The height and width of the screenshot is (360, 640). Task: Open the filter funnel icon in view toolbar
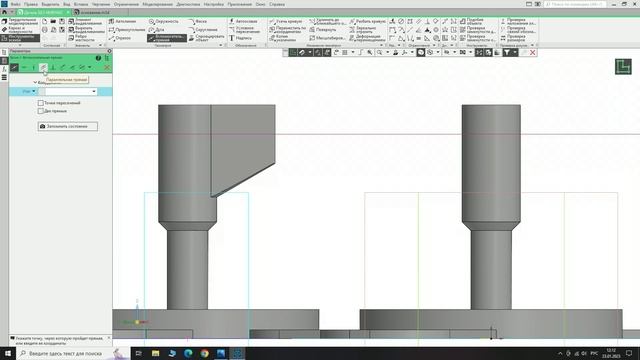(x=507, y=53)
